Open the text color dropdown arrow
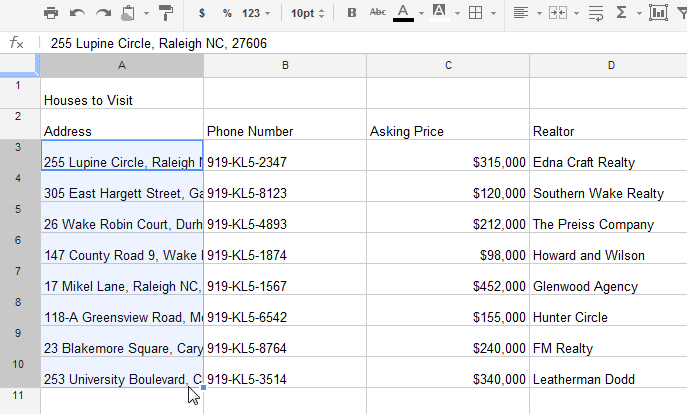687x414 pixels. tap(421, 14)
